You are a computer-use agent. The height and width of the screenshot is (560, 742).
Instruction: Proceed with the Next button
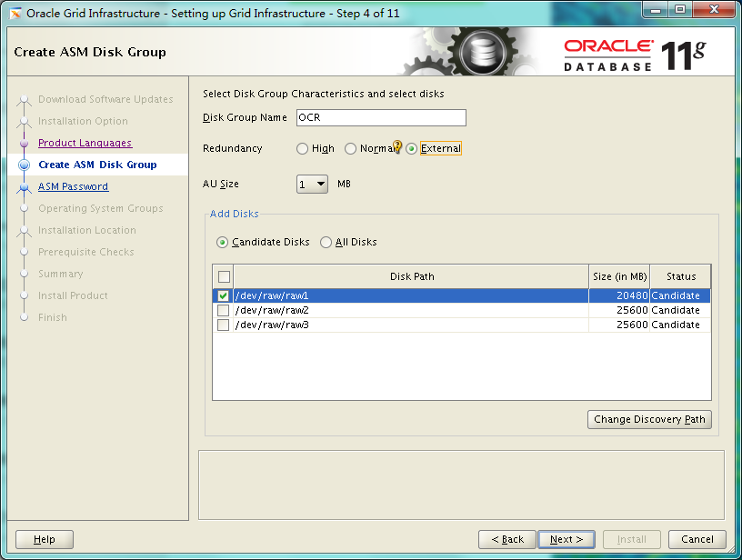point(567,539)
